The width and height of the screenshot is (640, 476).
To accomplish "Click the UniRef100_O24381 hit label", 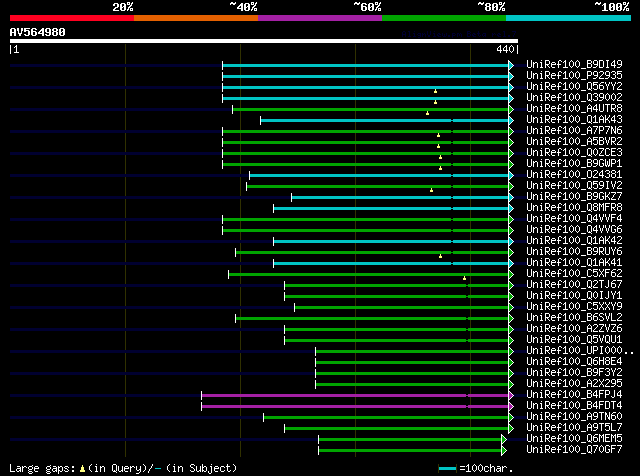I will click(574, 175).
